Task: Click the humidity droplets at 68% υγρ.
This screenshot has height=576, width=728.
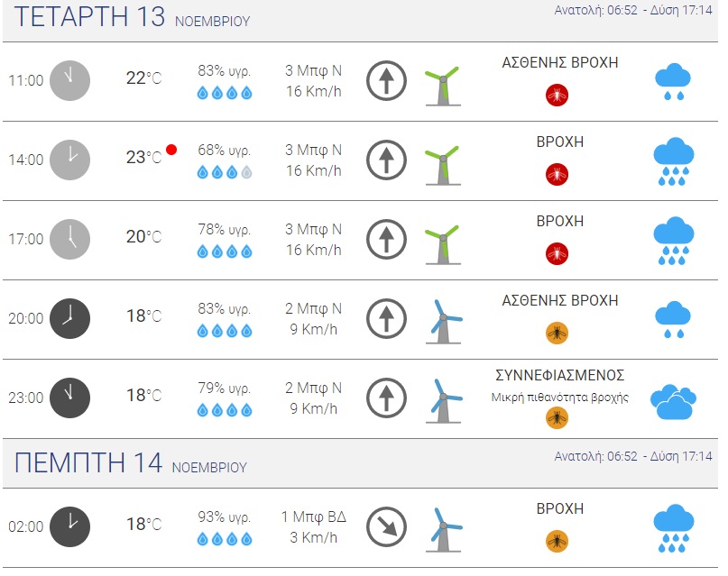Action: pos(225,172)
